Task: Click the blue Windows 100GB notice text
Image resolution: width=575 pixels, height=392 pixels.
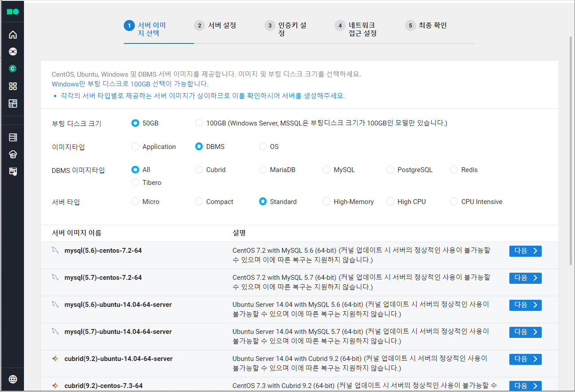Action: (x=130, y=84)
